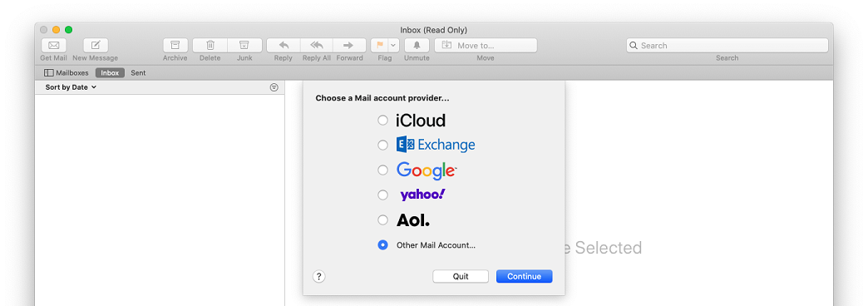This screenshot has width=868, height=306.
Task: Switch to the Inbox tab
Action: click(110, 73)
